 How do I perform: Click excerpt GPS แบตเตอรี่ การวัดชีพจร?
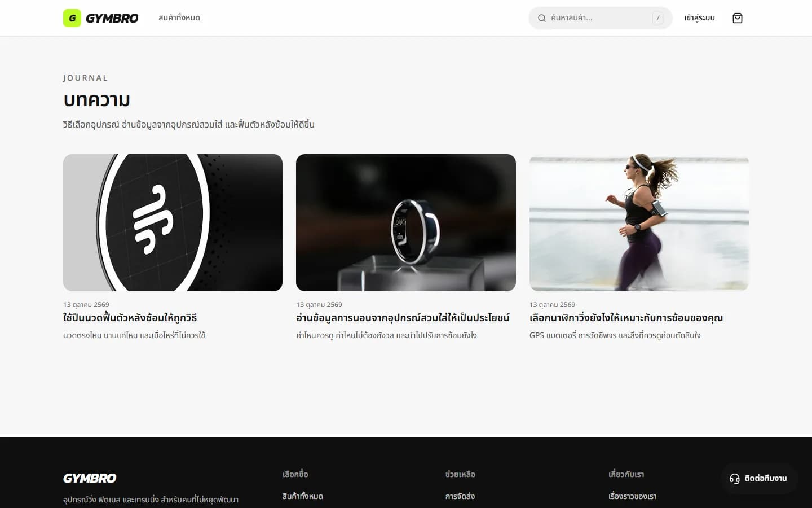coord(615,335)
